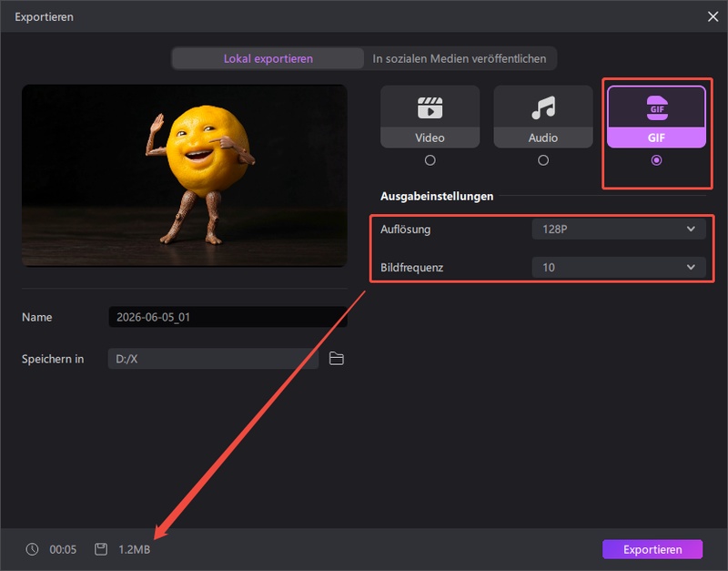
Task: Click the 00:05 duration text
Action: (x=63, y=550)
